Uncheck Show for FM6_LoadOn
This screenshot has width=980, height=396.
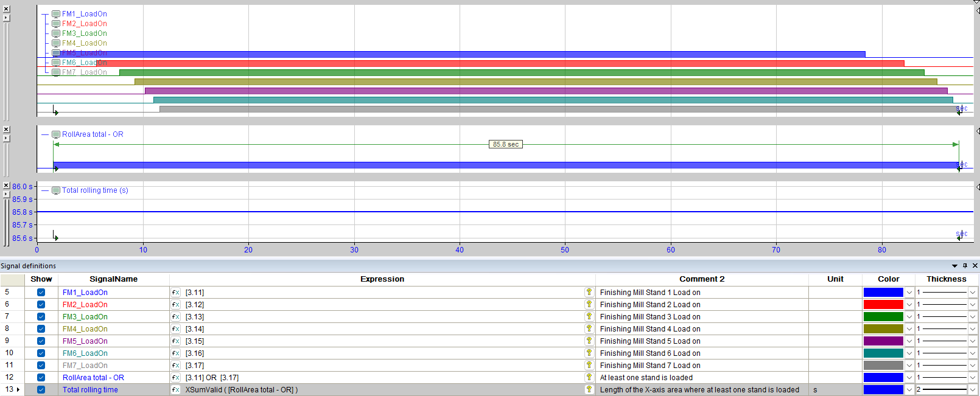click(41, 353)
